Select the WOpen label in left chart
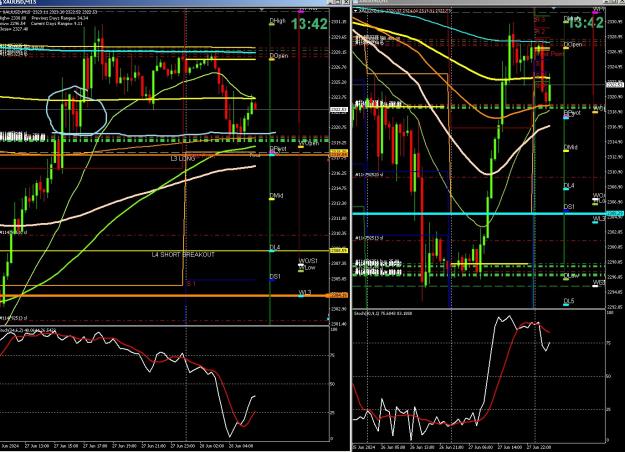The image size is (625, 452). click(x=309, y=143)
